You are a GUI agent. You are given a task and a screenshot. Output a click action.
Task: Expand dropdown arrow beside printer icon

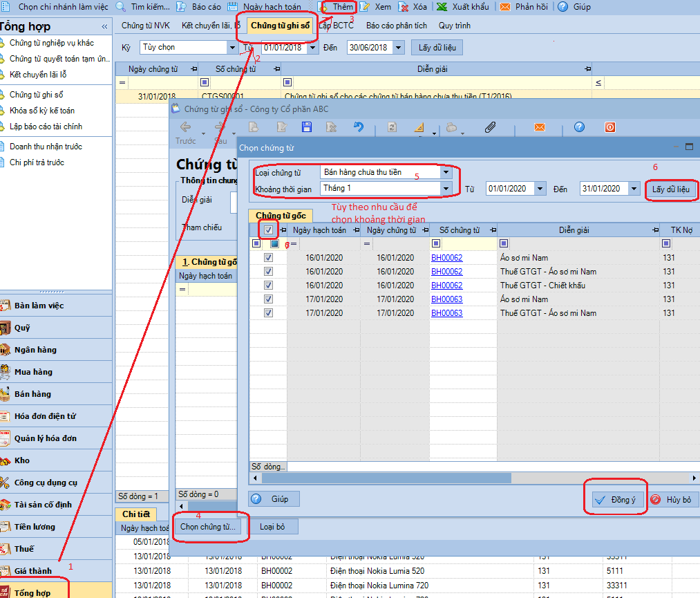(462, 133)
